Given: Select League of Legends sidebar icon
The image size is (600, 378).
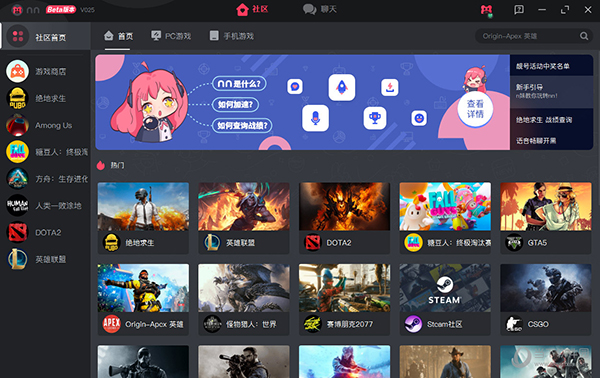Looking at the screenshot, I should coord(17,259).
